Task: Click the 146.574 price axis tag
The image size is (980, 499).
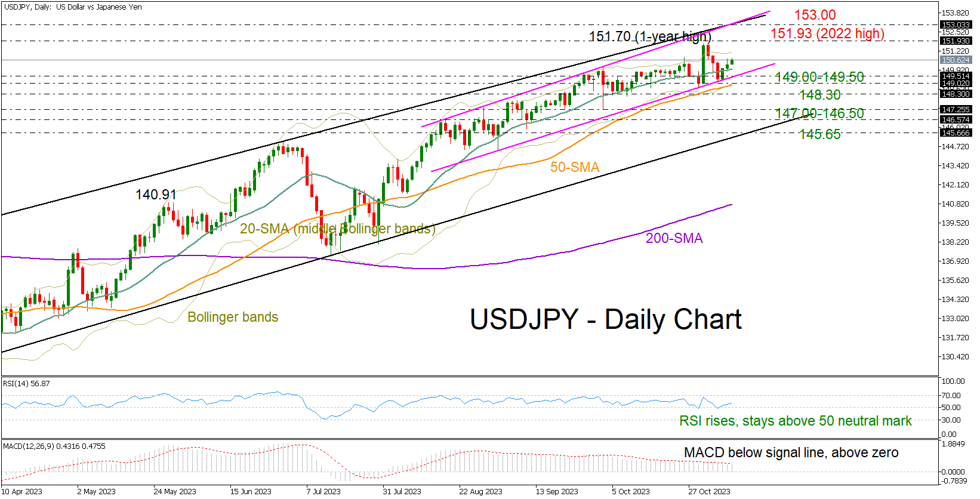Action: pos(956,119)
